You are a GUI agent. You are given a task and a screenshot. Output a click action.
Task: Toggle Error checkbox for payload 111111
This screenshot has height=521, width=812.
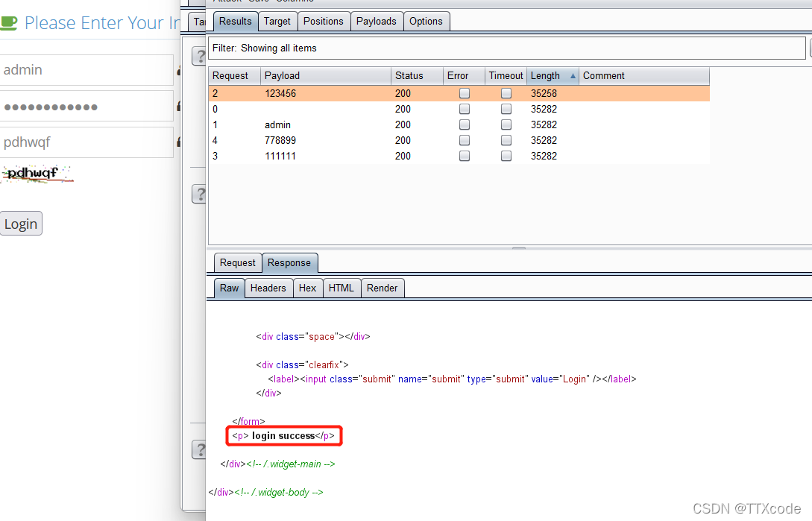465,156
